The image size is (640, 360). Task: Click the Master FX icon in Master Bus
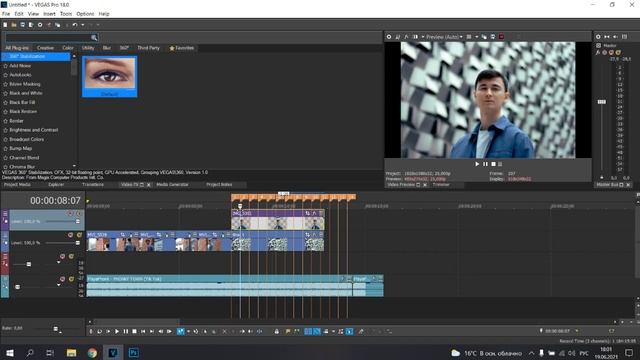pos(598,52)
